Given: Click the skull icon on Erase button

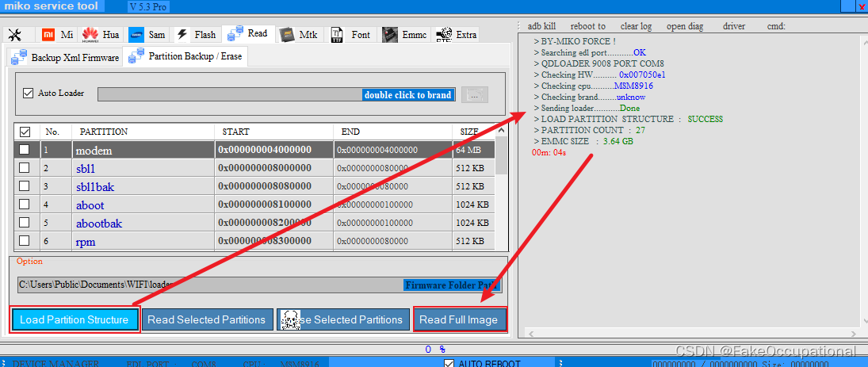Looking at the screenshot, I should pos(291,320).
